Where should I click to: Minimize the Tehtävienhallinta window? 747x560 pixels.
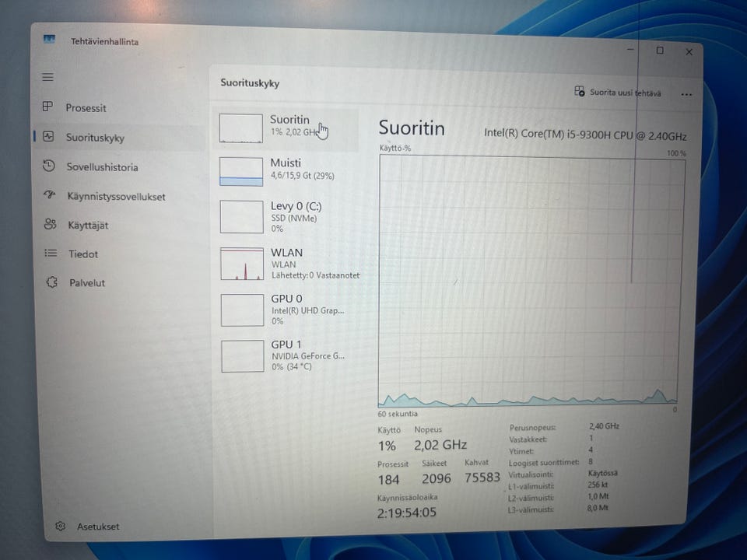coord(630,49)
